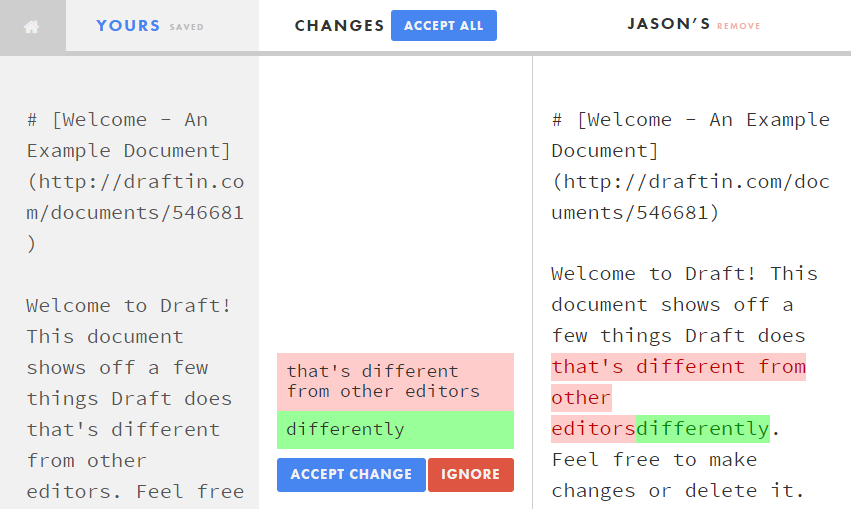Click 'things Draft does' in your document

click(129, 398)
